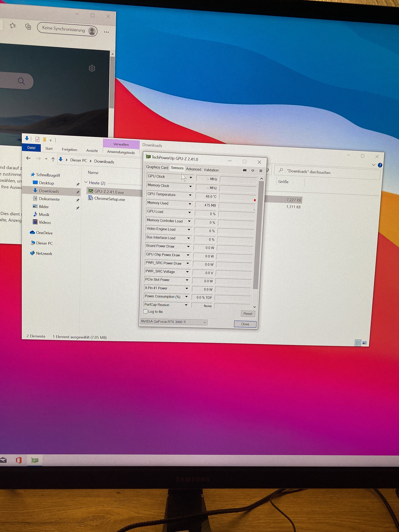399x532 pixels.
Task: Open the NVIDIA GeForce RTX 3060 Ti selector
Action: (173, 322)
